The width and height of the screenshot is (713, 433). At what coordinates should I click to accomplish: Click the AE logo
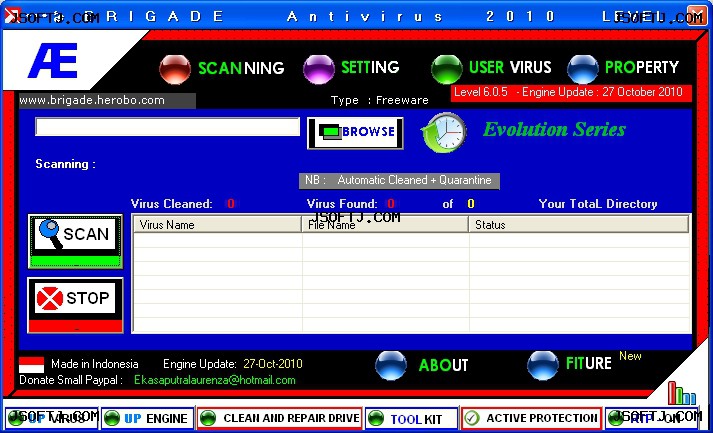click(x=52, y=60)
